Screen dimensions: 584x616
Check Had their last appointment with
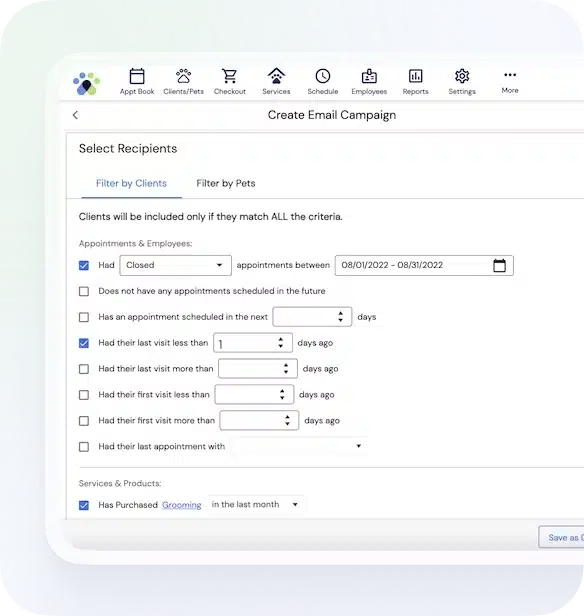click(84, 447)
